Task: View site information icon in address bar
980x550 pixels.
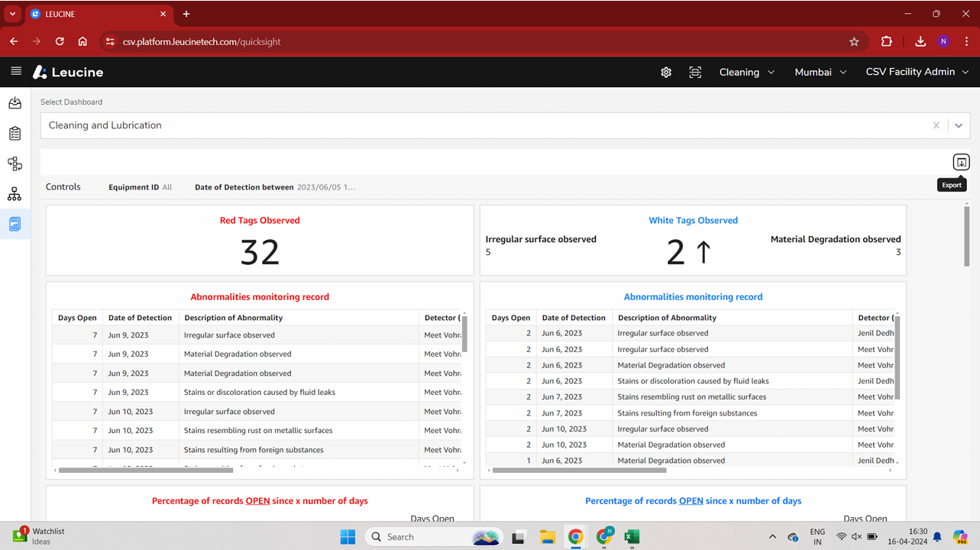Action: pos(109,41)
